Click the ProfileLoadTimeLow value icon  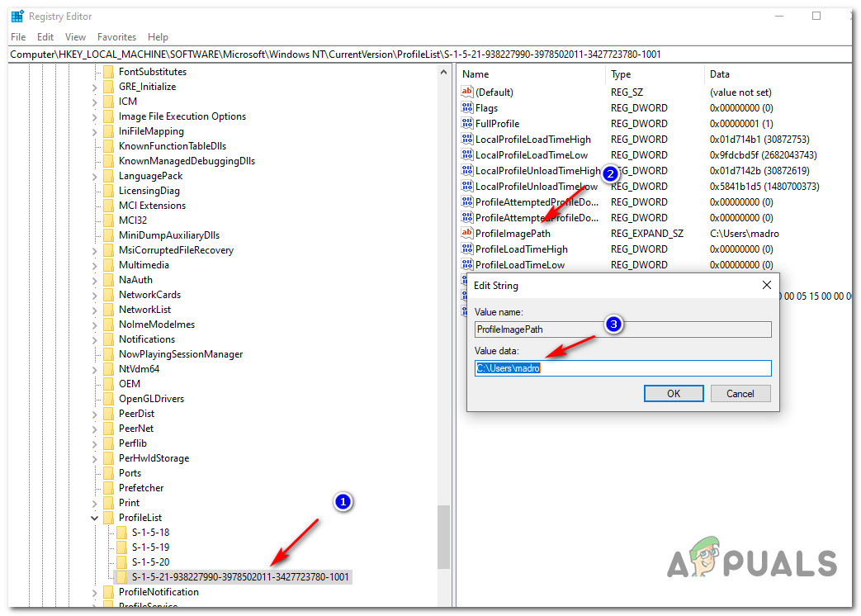coord(466,264)
